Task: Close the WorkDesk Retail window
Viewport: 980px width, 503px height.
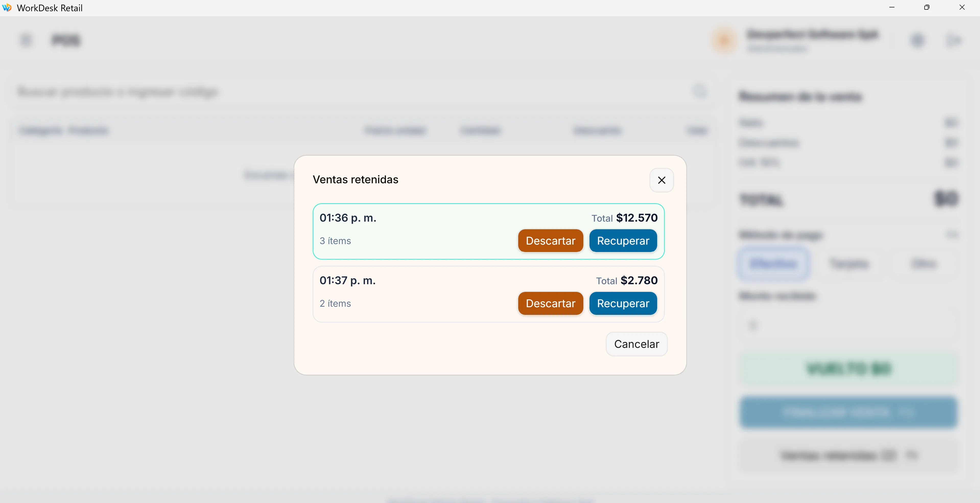Action: [962, 8]
